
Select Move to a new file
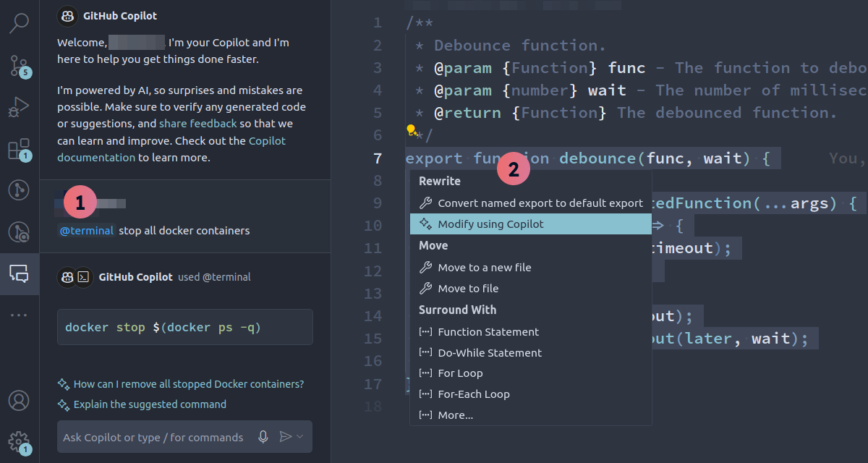point(531,268)
